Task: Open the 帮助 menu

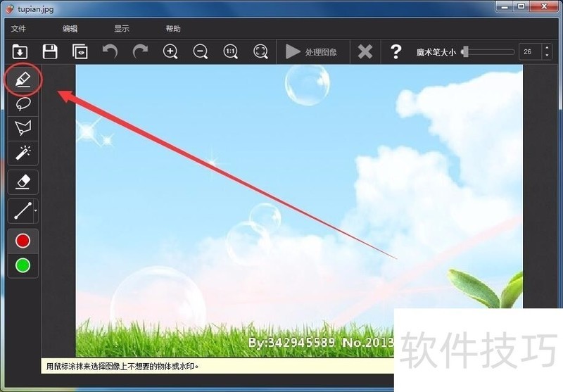Action: 173,29
